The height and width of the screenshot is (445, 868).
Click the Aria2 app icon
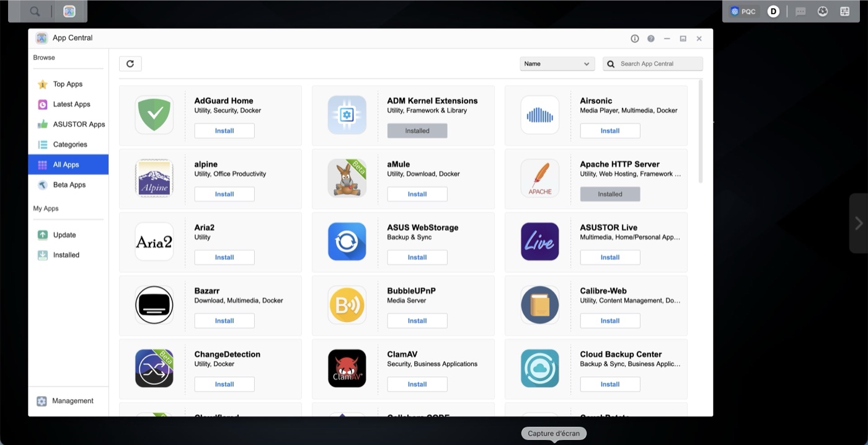click(154, 241)
